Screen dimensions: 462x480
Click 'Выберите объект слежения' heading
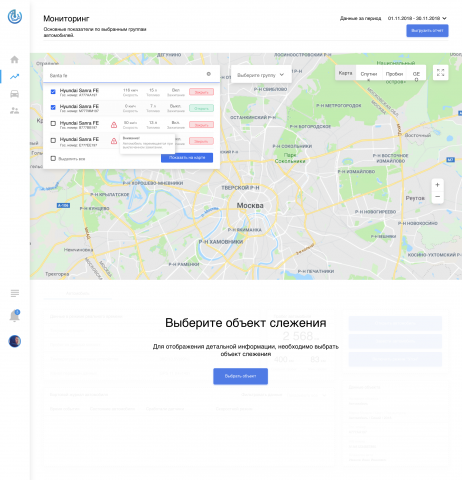246,323
